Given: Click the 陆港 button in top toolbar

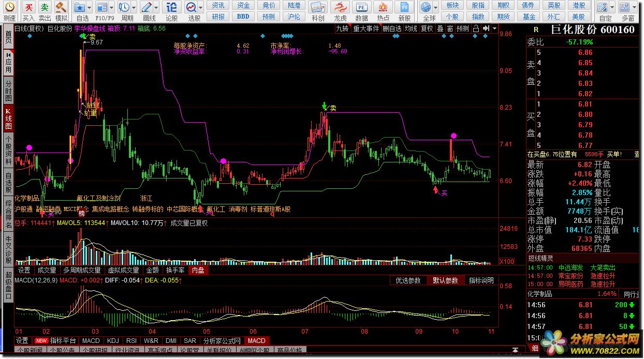Looking at the screenshot, I should pyautogui.click(x=294, y=5).
